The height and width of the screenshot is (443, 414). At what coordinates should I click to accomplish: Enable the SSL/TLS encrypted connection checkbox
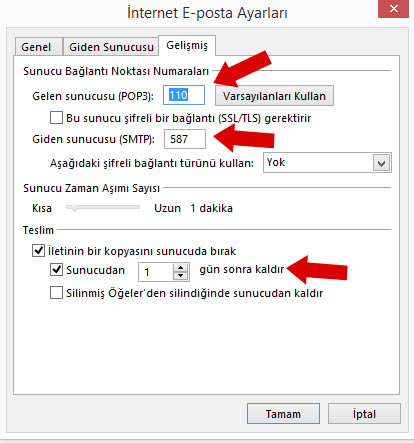[x=56, y=118]
